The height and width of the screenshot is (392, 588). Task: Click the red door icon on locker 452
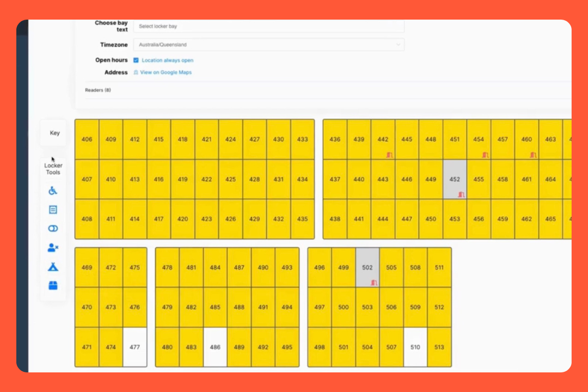tap(462, 194)
